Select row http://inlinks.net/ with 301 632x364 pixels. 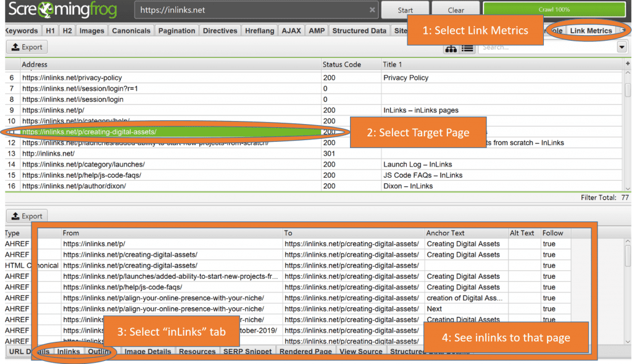(x=314, y=154)
